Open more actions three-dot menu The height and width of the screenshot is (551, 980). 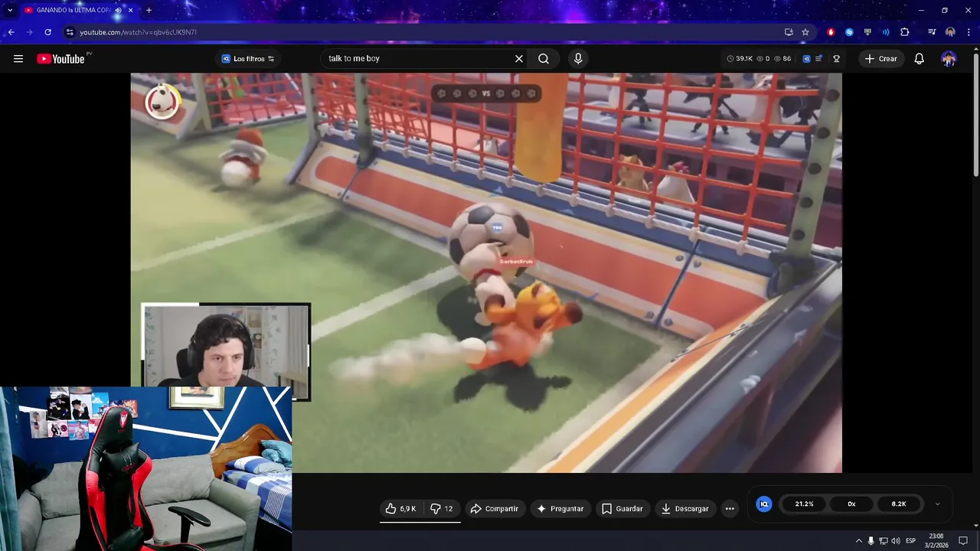(x=730, y=509)
